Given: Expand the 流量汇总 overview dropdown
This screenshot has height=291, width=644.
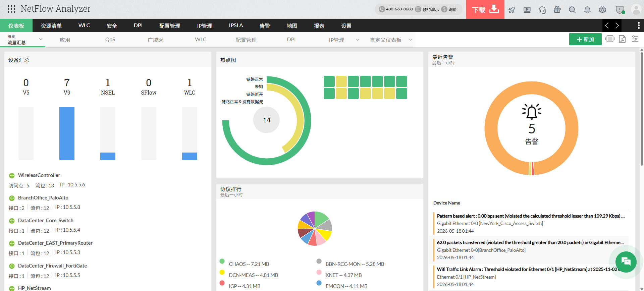Looking at the screenshot, I should [x=41, y=39].
